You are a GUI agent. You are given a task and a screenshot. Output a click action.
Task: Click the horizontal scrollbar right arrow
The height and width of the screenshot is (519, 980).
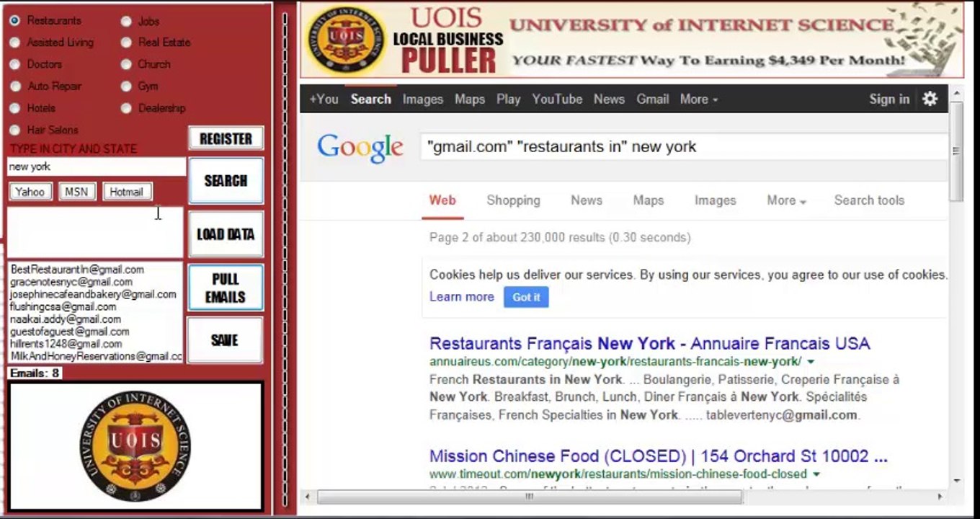tap(940, 497)
